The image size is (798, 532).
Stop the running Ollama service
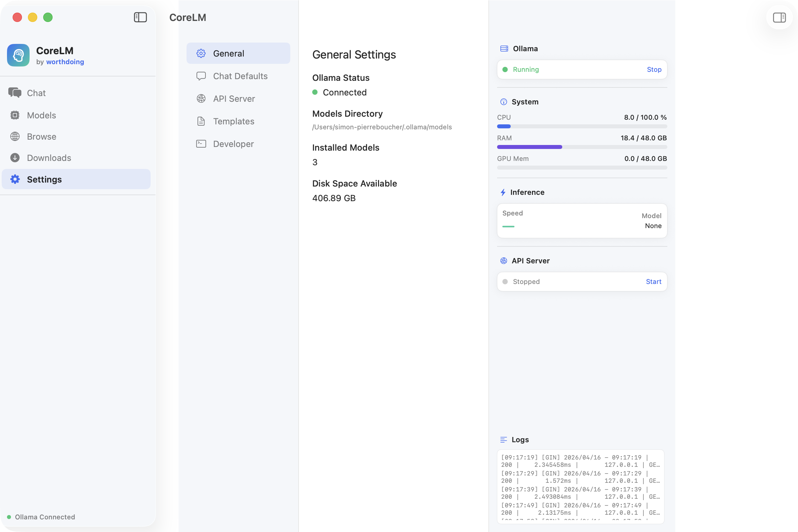[654, 69]
